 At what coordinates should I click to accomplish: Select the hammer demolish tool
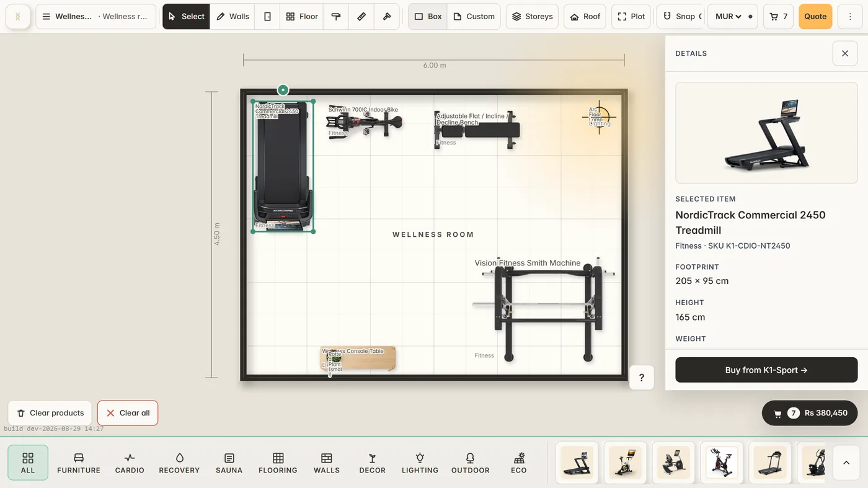(x=387, y=17)
